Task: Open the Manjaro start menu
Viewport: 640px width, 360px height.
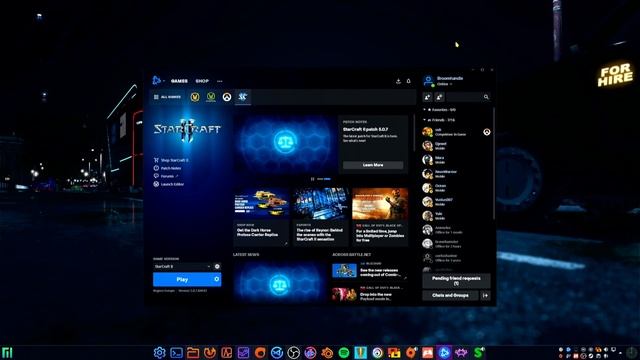Action: (7, 352)
